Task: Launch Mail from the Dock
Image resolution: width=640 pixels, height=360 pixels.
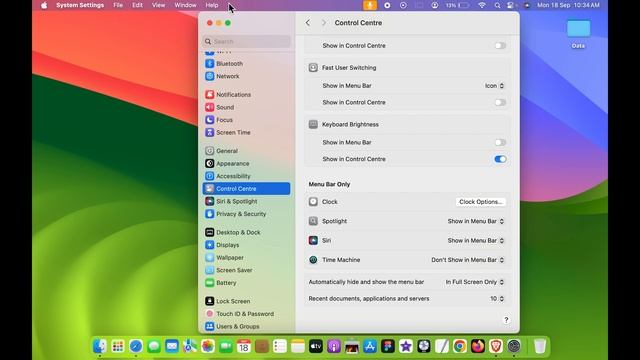Action: coord(172,346)
